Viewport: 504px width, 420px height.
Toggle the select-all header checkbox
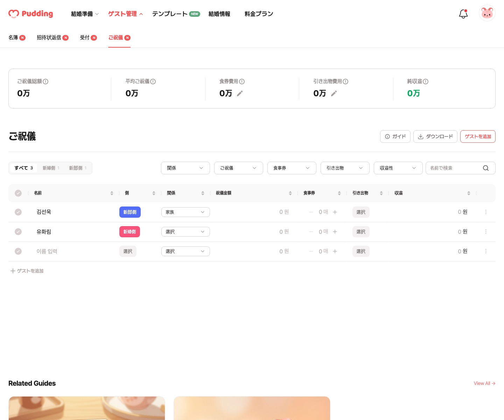tap(18, 193)
